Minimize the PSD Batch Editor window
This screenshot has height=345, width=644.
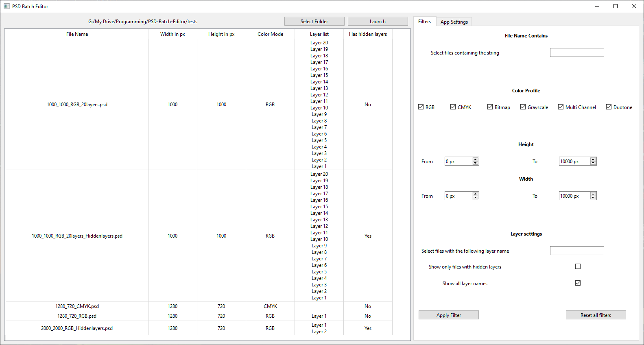pyautogui.click(x=597, y=6)
